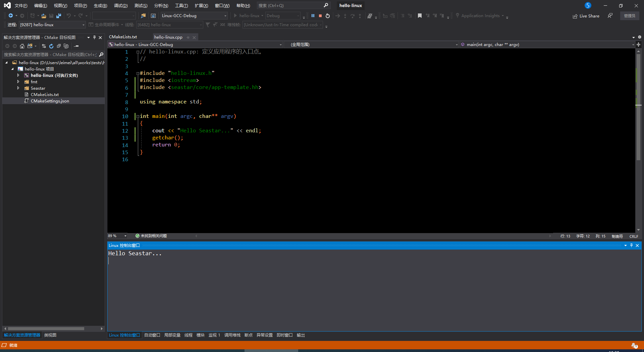Image resolution: width=644 pixels, height=352 pixels.
Task: Restart the debug session icon
Action: tap(327, 16)
